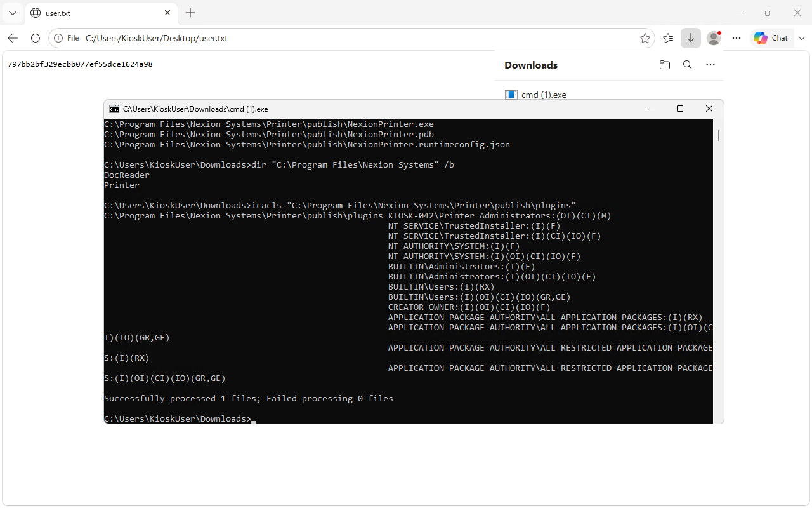Open downloads folder from Downloads panel
This screenshot has height=508, width=812.
click(x=665, y=65)
